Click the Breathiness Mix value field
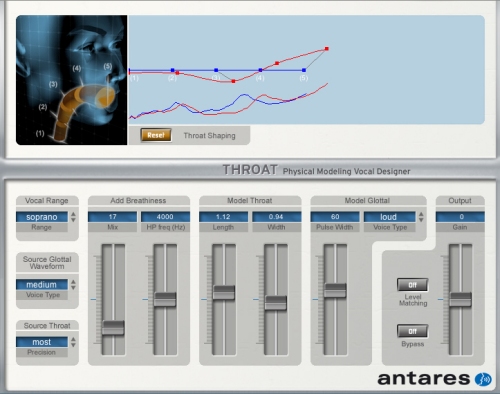The height and width of the screenshot is (394, 500). (x=112, y=217)
